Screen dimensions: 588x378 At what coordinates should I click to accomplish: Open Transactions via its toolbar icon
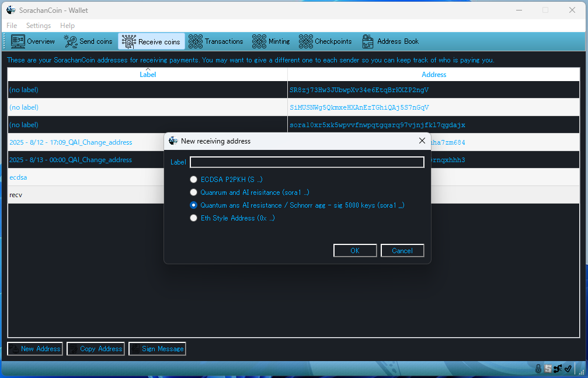[196, 41]
